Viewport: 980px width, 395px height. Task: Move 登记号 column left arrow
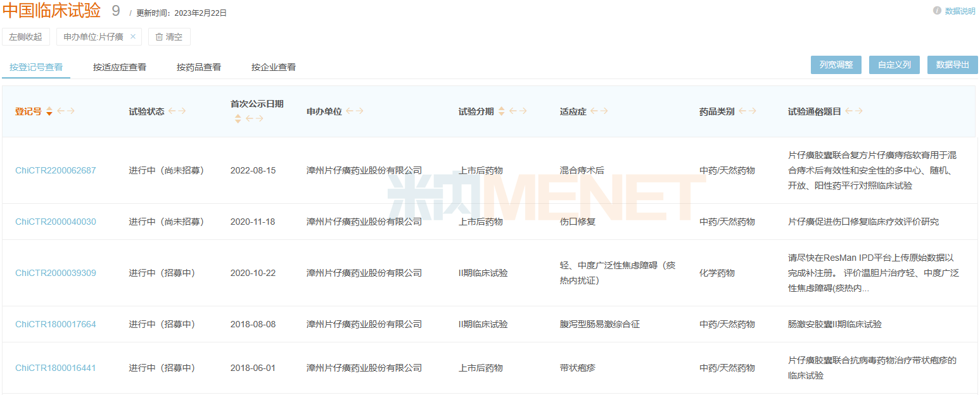(61, 111)
